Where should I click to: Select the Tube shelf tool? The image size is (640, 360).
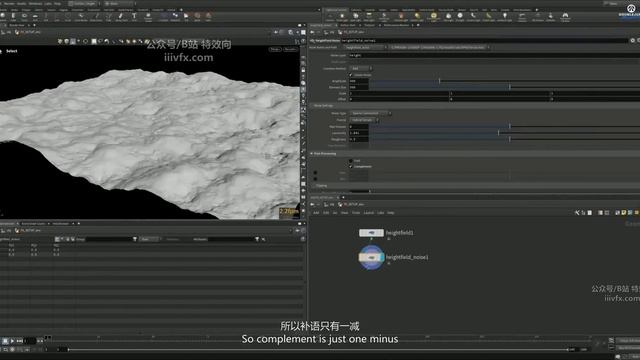tap(13, 16)
